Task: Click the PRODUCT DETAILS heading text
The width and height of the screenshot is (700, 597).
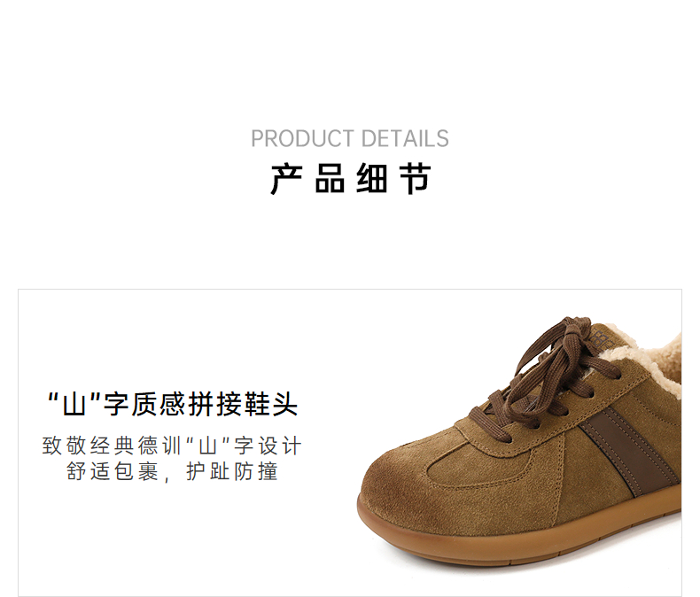Action: 349,138
